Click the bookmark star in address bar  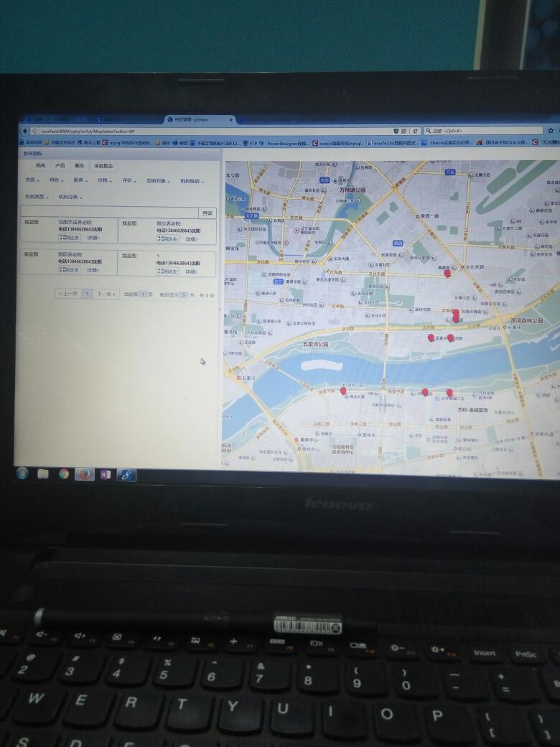(x=551, y=131)
